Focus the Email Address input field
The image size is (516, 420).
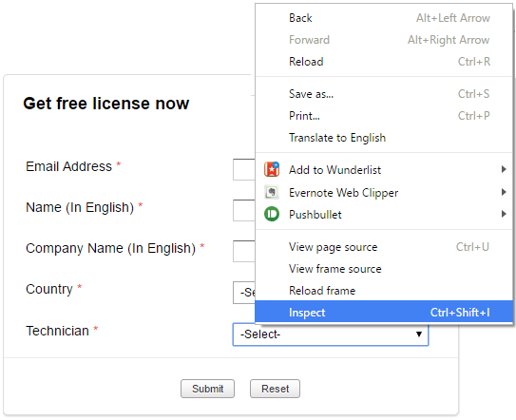click(x=244, y=169)
